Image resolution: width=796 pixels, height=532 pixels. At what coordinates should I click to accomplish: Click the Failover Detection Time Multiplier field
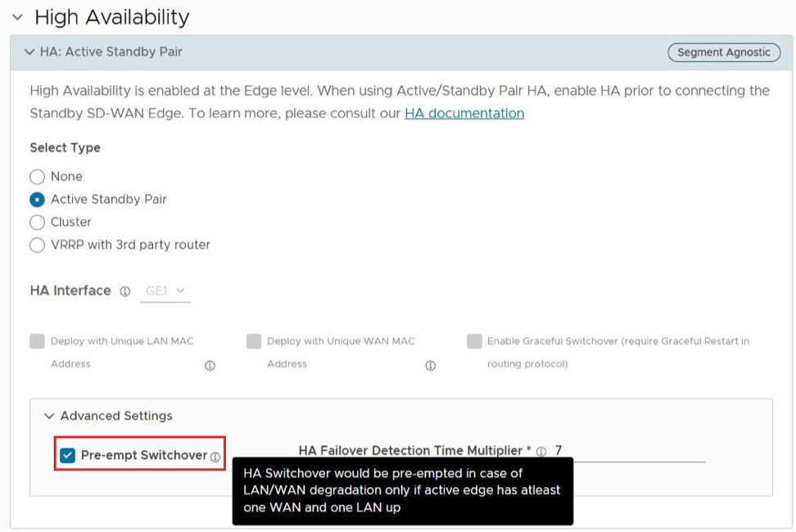pyautogui.click(x=626, y=451)
